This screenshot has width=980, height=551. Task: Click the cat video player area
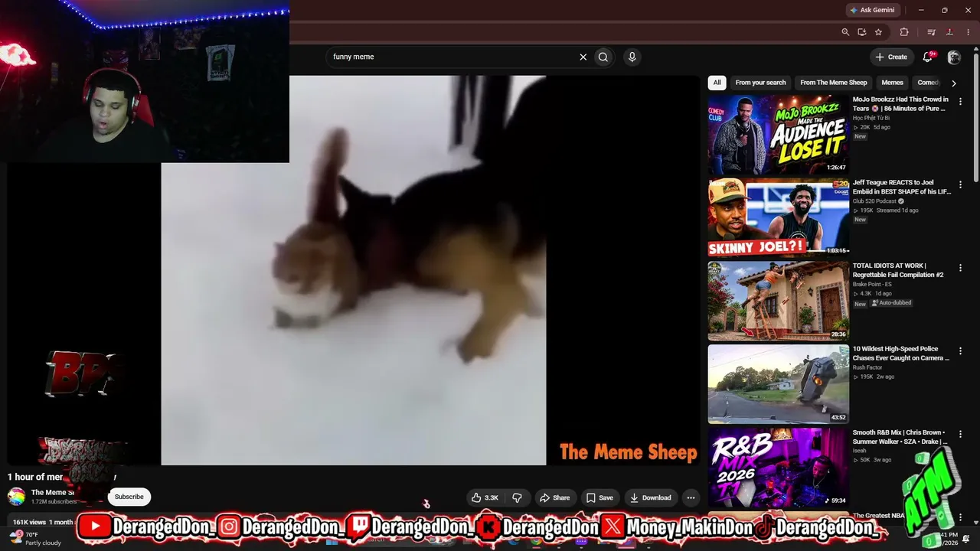point(354,270)
